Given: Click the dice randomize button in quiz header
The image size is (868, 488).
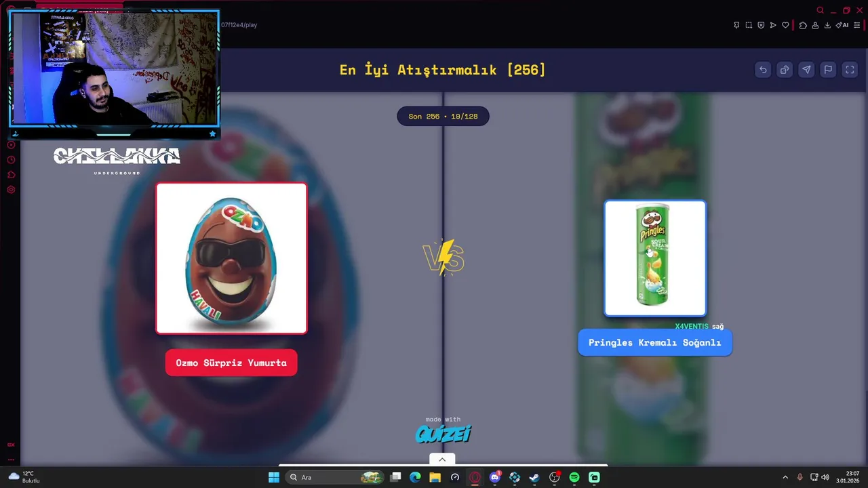Looking at the screenshot, I should click(x=785, y=70).
